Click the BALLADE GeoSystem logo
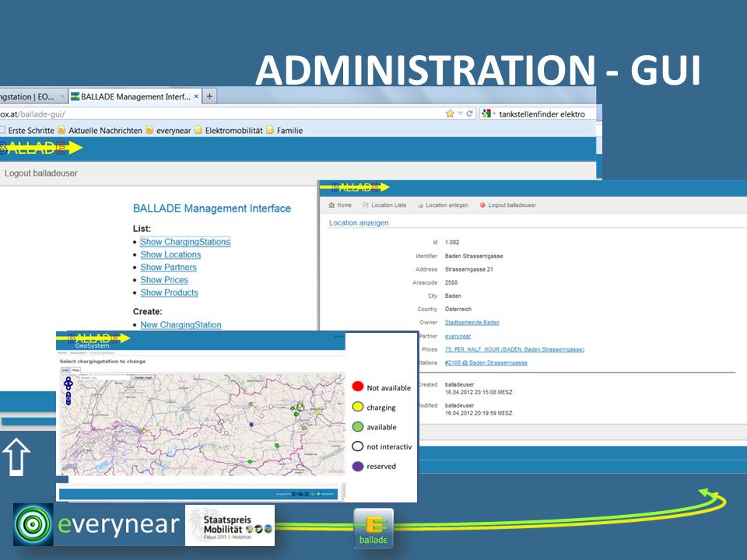The image size is (747, 560). click(93, 341)
